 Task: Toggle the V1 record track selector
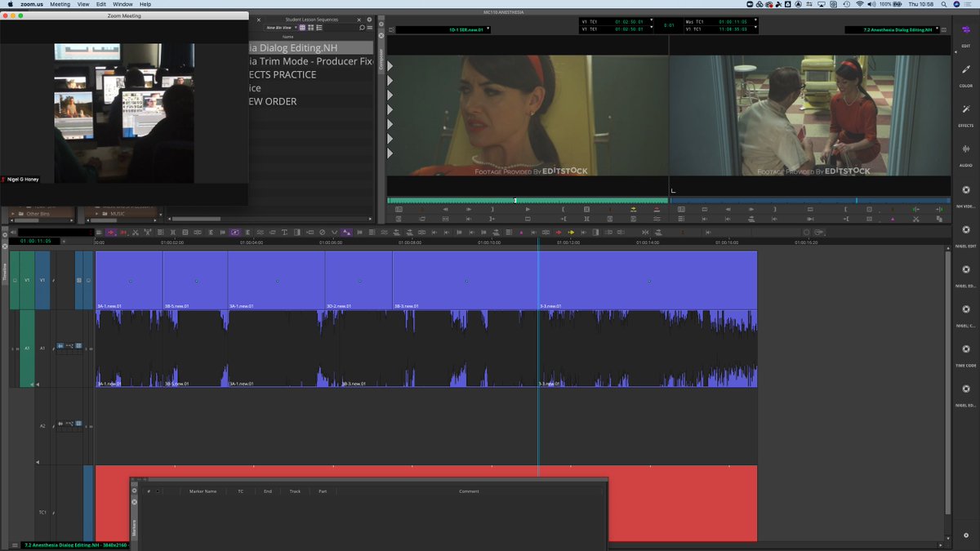pos(42,280)
